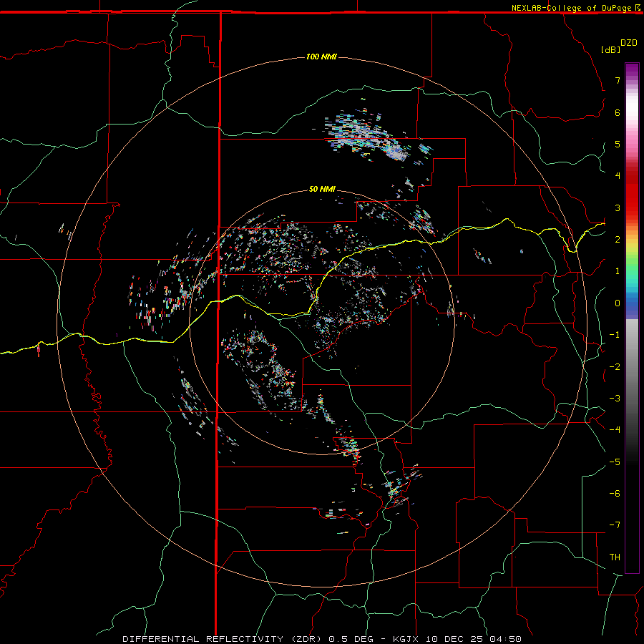Screen dimensions: 644x644
Task: Select the 4 dB scale label
Action: tap(618, 176)
